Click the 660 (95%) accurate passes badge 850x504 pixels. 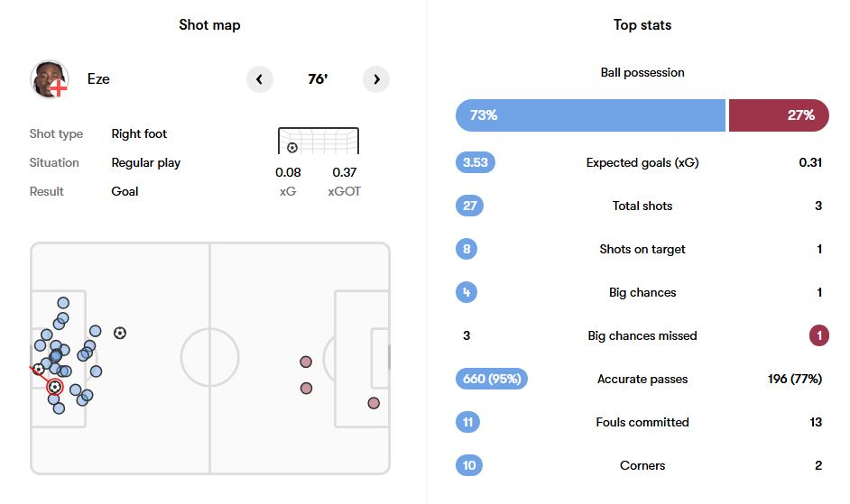(492, 379)
